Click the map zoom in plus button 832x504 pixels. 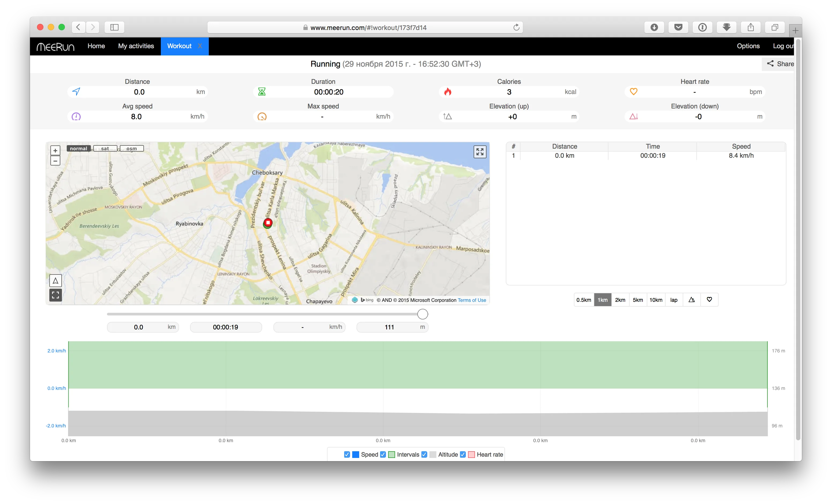pos(55,151)
